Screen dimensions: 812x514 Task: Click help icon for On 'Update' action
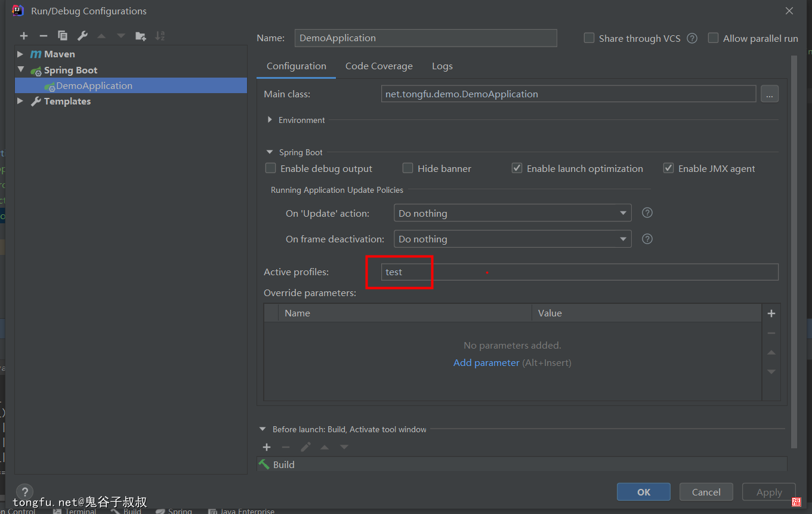pos(647,213)
